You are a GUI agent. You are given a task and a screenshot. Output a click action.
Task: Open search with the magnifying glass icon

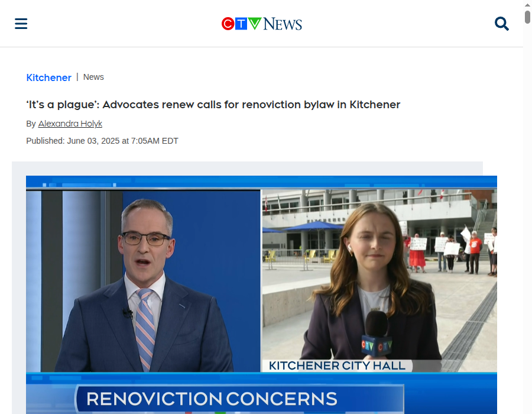tap(501, 24)
